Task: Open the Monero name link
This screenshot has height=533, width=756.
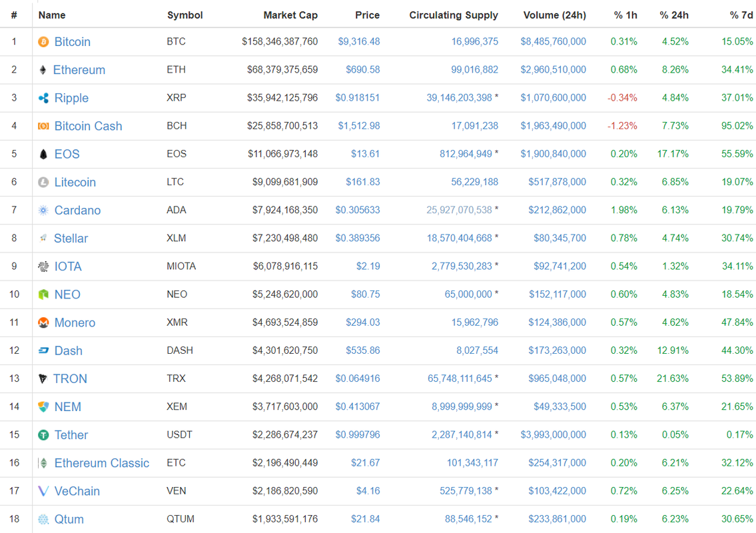Action: (75, 322)
